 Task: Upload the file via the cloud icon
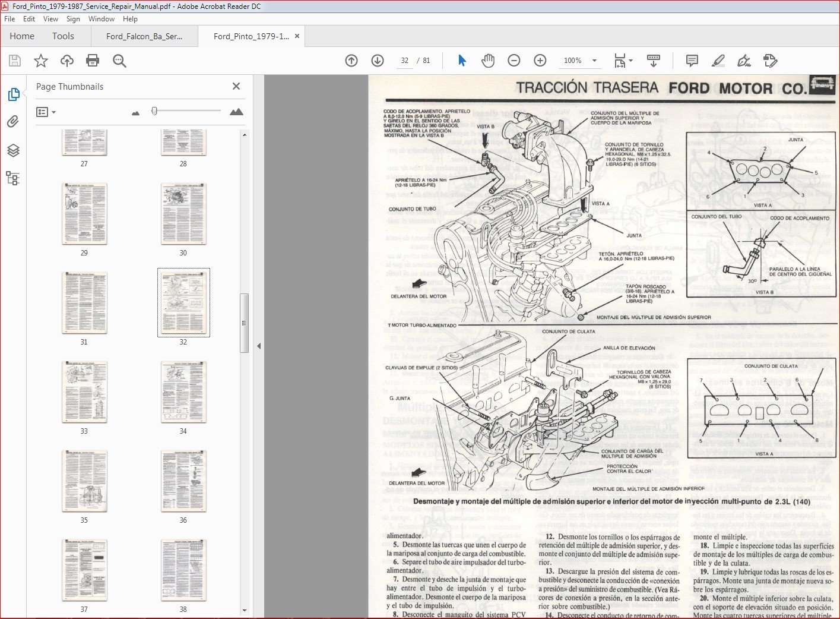[67, 61]
